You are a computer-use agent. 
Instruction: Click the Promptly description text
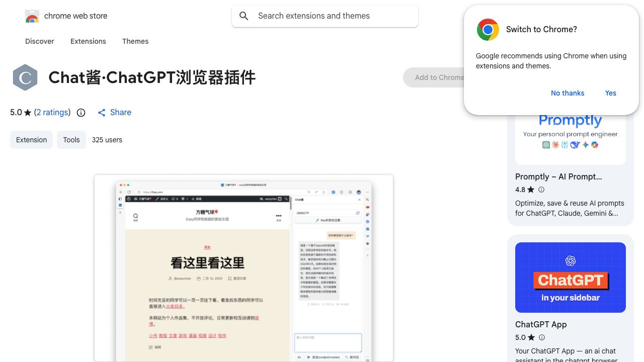pos(570,208)
